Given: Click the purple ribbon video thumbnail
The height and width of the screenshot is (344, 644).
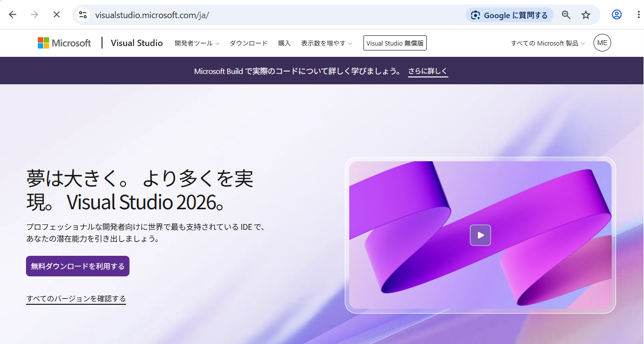Looking at the screenshot, I should [x=480, y=235].
